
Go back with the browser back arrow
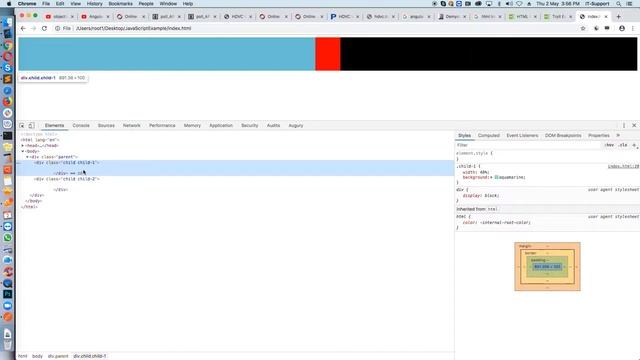pos(23,28)
